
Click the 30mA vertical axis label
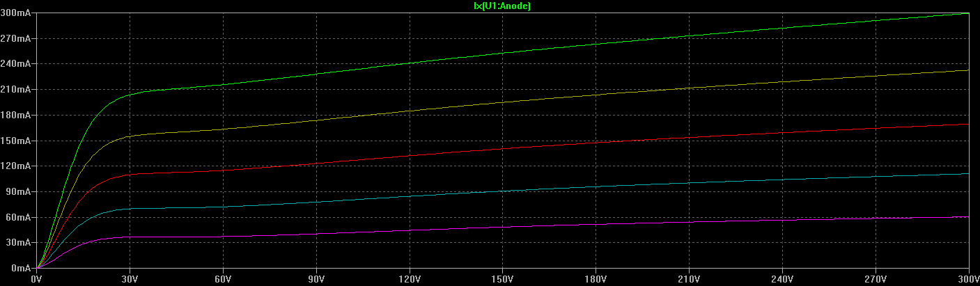click(x=17, y=243)
